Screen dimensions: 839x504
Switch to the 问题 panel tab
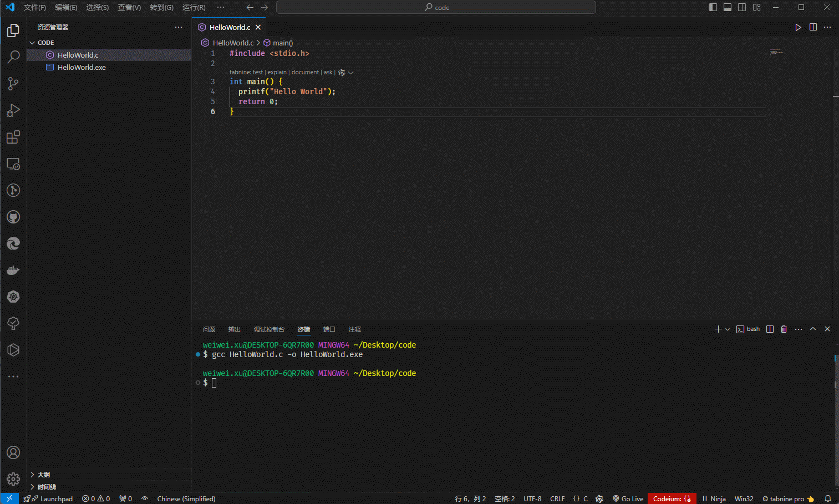tap(209, 329)
